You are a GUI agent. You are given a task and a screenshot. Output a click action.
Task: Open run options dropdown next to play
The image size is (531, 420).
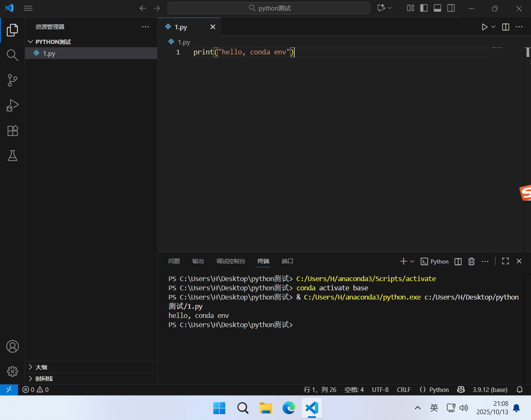[x=493, y=27]
